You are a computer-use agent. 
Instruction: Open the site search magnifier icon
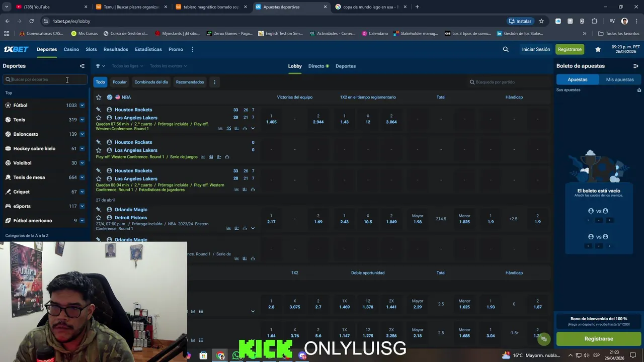(506, 49)
